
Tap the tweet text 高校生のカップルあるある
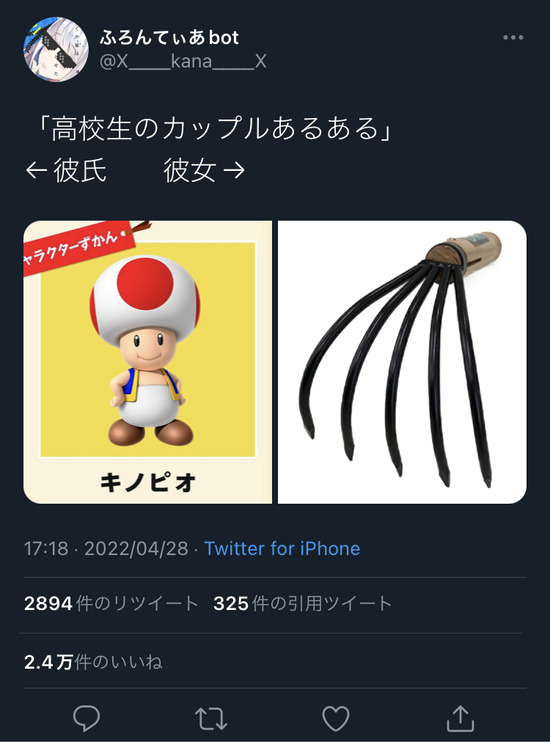point(214,129)
